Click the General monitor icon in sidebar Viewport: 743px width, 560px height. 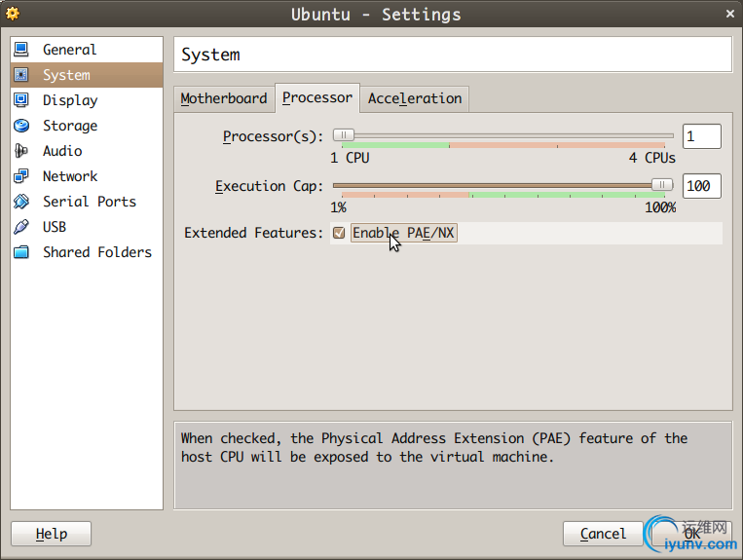[21, 50]
